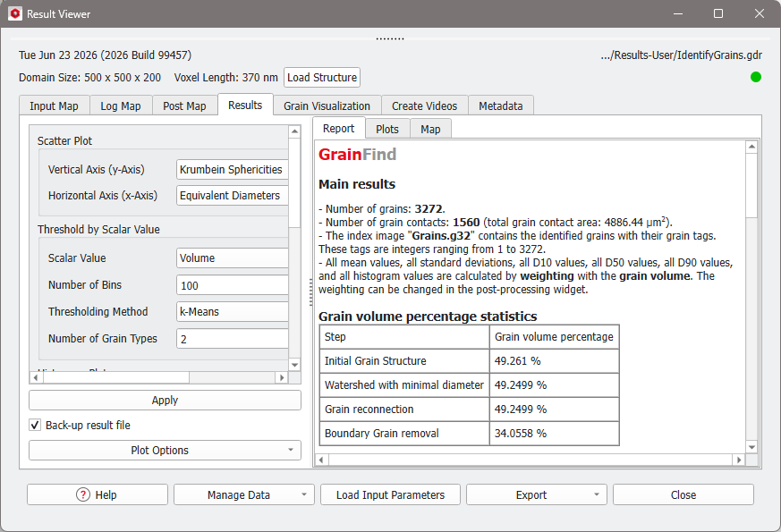Viewport: 781px width, 532px height.
Task: Click the Close button
Action: (683, 494)
